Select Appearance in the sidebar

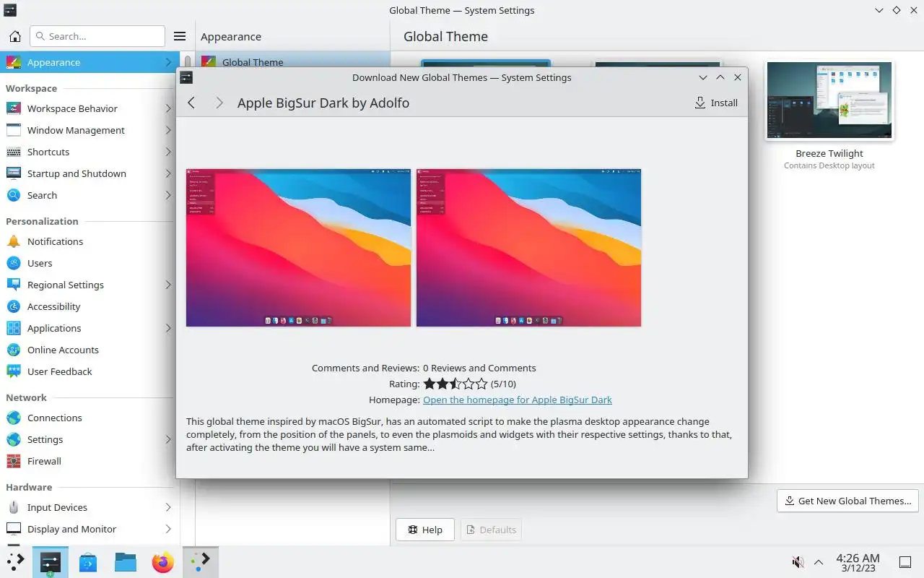coord(90,62)
